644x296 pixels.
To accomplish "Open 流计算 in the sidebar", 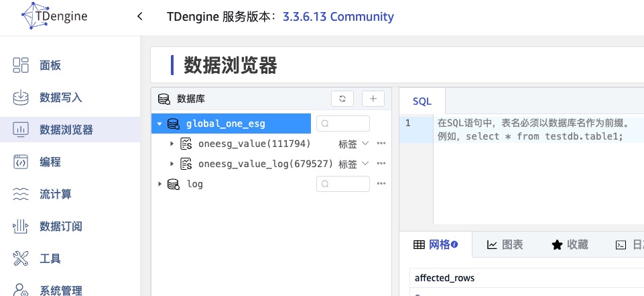I will (x=55, y=194).
